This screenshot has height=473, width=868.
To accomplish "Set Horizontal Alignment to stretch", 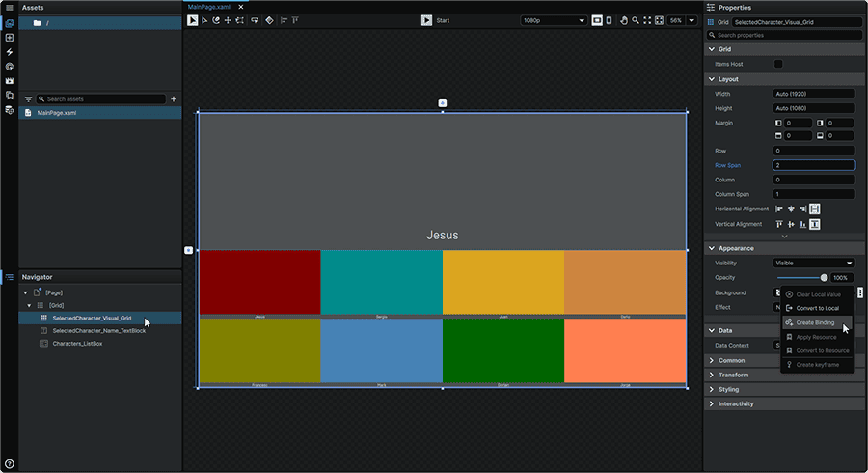I will 815,209.
